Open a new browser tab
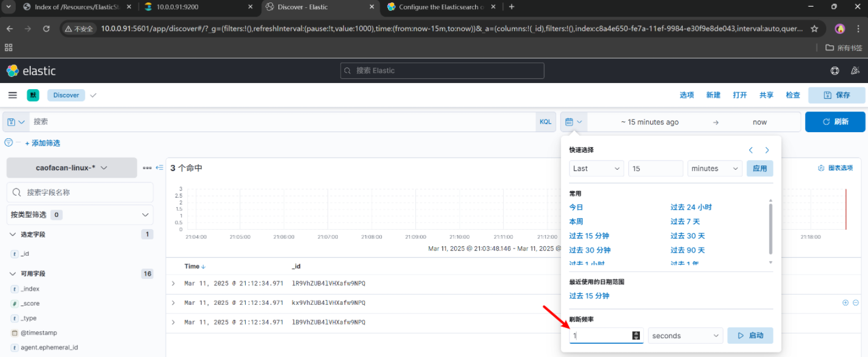 click(x=511, y=7)
